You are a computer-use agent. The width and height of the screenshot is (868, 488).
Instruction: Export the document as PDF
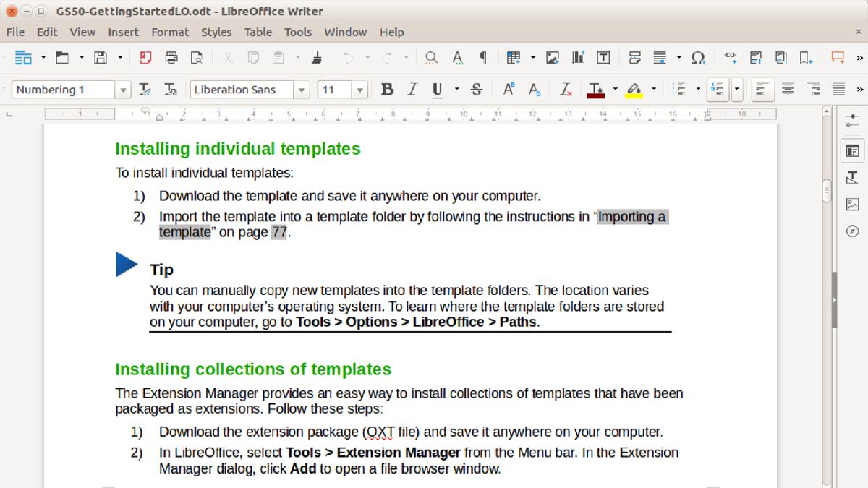[148, 56]
